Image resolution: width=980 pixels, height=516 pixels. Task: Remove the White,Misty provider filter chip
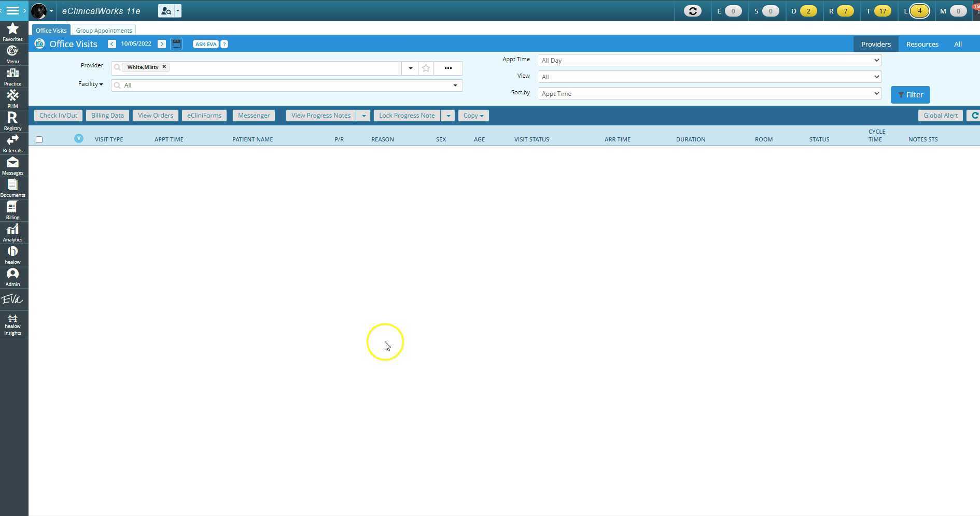pyautogui.click(x=163, y=67)
